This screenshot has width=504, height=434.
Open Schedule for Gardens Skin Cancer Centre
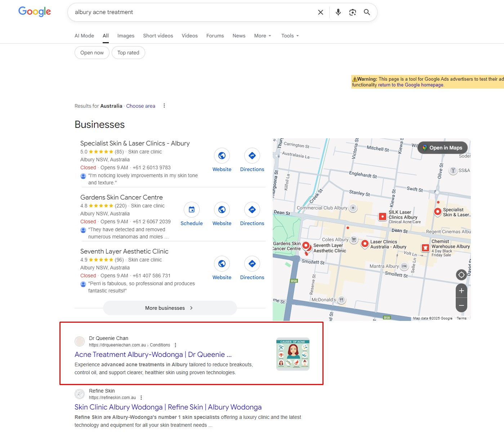191,210
